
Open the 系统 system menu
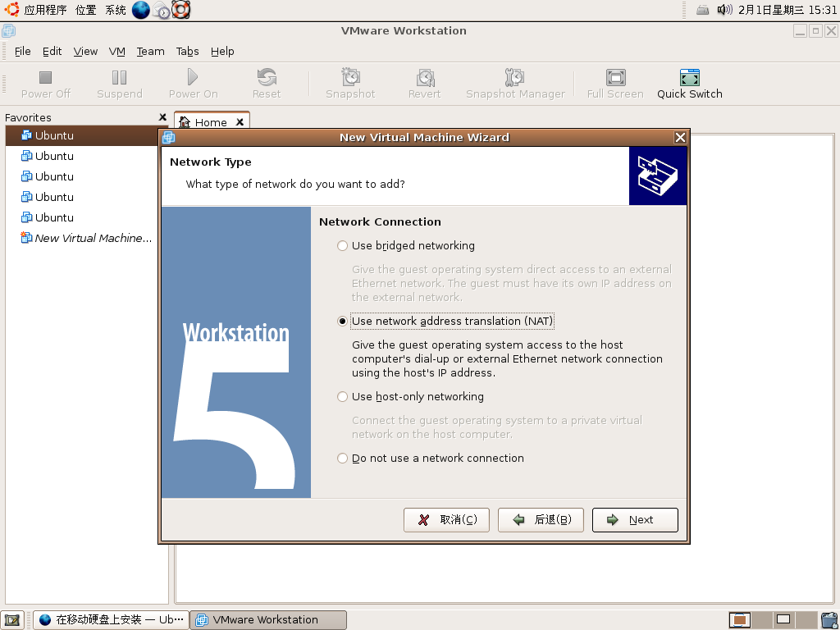click(115, 10)
